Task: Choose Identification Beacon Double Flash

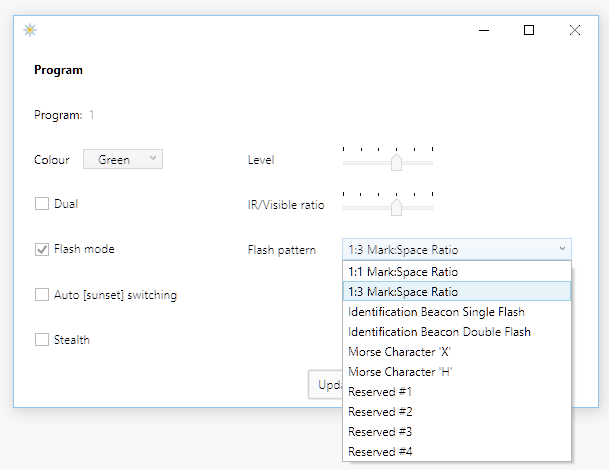Action: pyautogui.click(x=457, y=332)
